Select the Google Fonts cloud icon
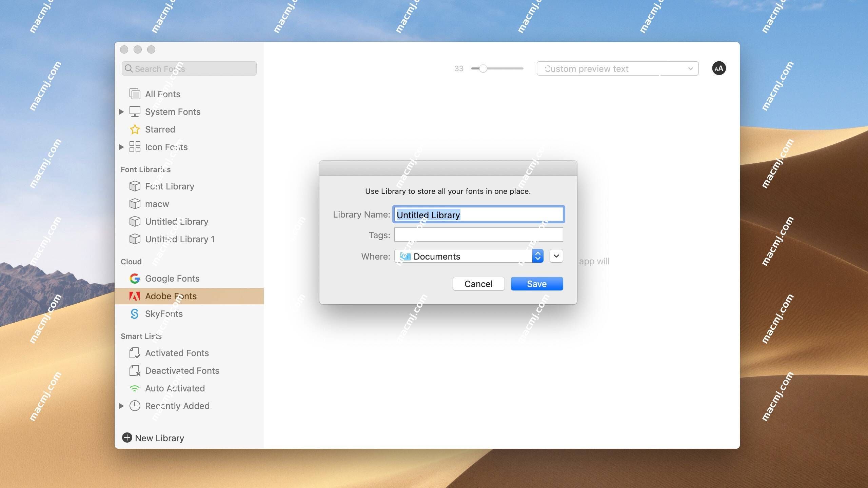Viewport: 868px width, 488px height. click(134, 279)
